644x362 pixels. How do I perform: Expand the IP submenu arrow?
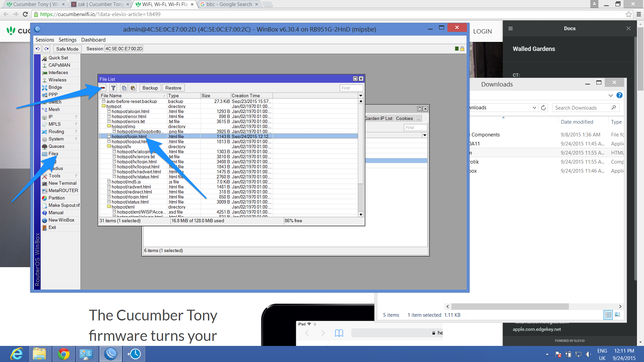pos(76,117)
